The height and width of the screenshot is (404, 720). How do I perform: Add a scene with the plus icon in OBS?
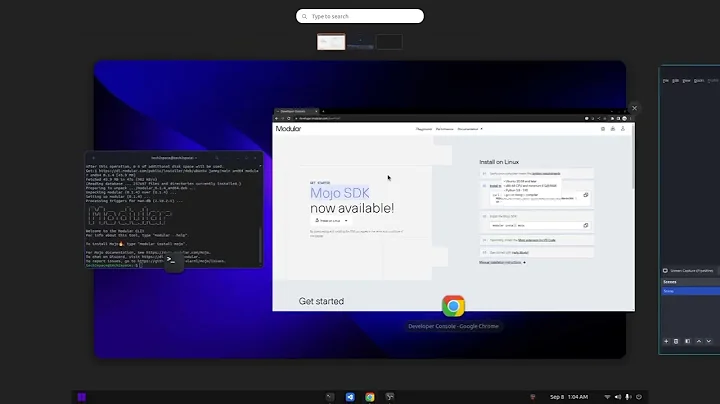[x=666, y=341]
